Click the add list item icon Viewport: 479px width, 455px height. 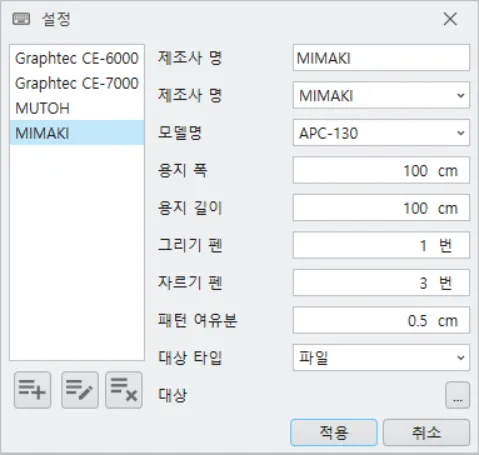point(32,390)
